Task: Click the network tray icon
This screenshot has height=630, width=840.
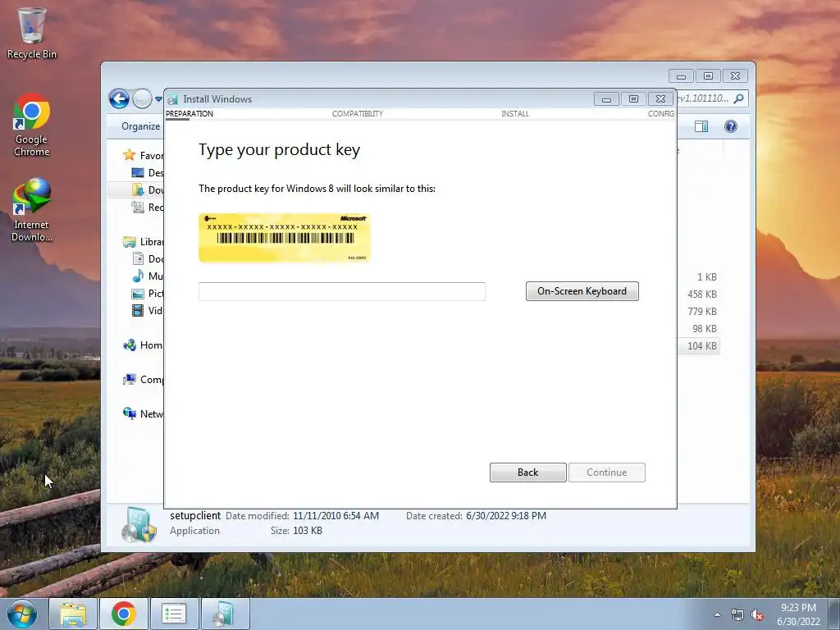Action: [737, 615]
